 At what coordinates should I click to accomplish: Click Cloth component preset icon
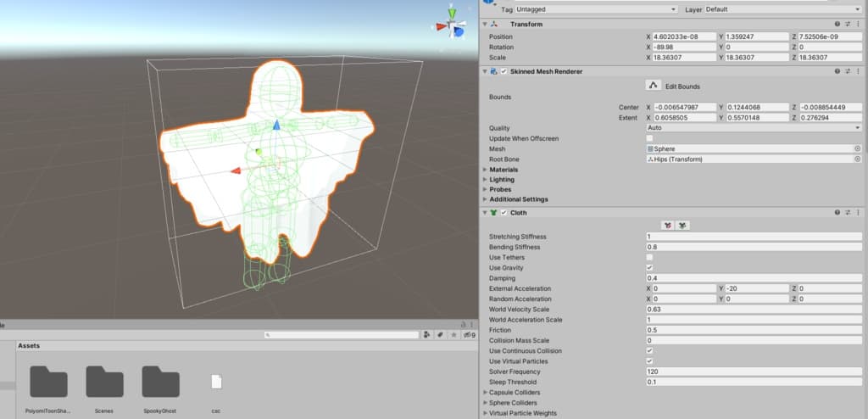(848, 212)
